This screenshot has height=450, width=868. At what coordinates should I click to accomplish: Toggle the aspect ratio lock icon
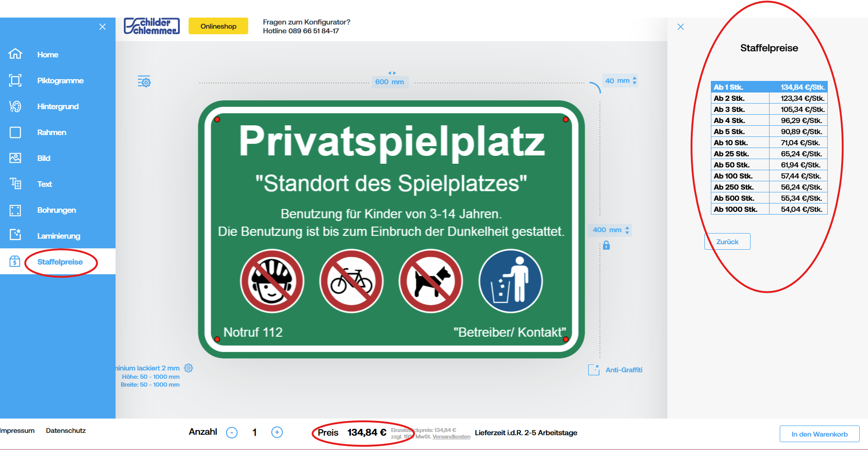coord(606,246)
